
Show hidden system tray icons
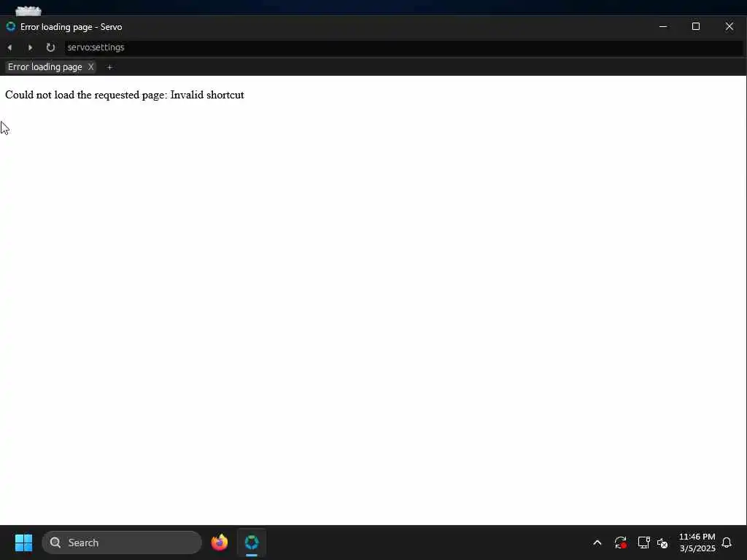597,542
